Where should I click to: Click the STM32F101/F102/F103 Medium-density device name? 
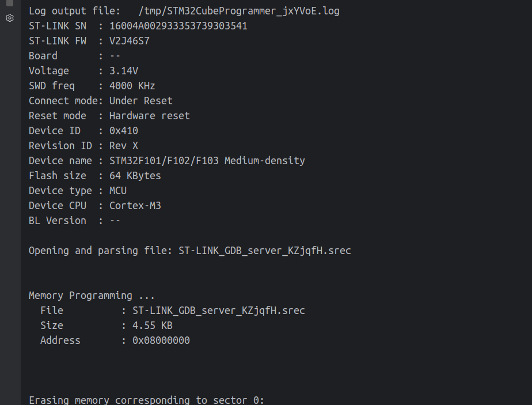(207, 161)
